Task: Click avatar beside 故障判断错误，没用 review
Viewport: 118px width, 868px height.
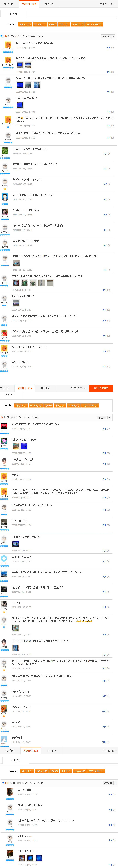Action: (x=4, y=558)
